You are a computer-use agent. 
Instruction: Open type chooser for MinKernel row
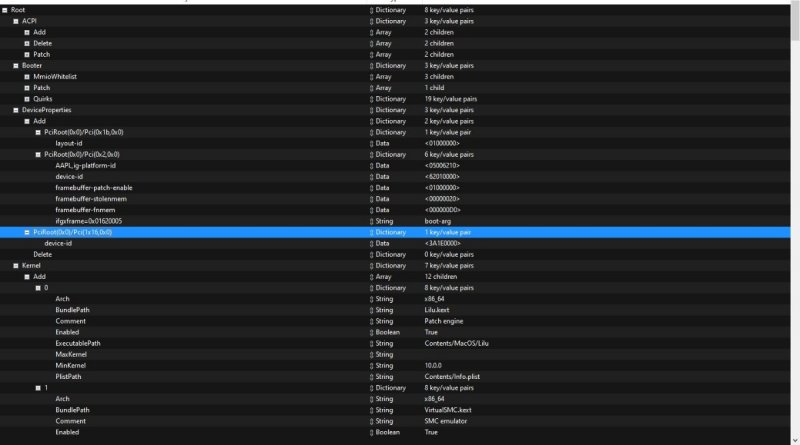[x=371, y=366]
